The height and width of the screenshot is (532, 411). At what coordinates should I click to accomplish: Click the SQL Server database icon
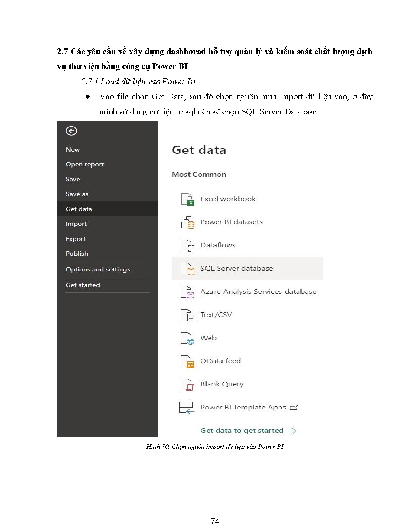[187, 269]
